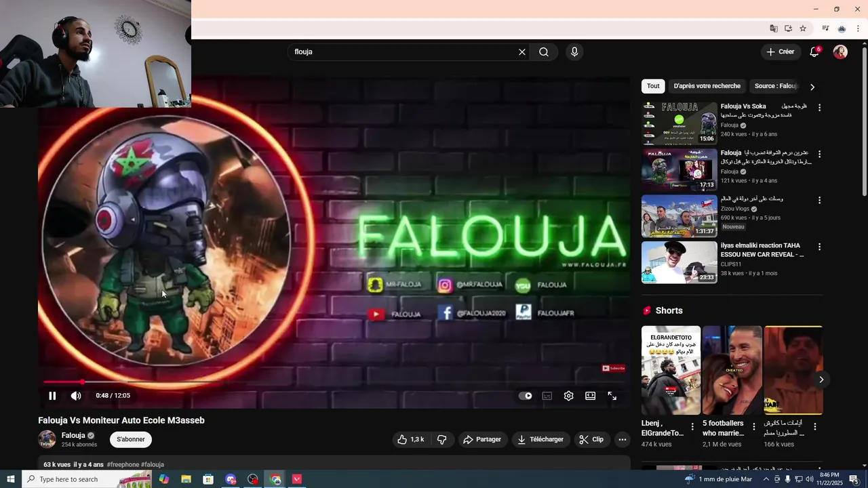
Task: Open the Zizou Vlogs video thumbnail
Action: tap(679, 216)
